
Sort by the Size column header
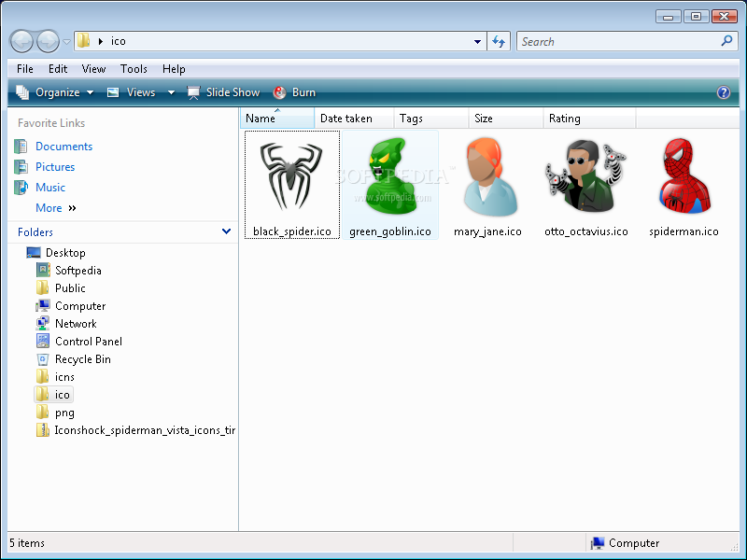[x=506, y=119]
